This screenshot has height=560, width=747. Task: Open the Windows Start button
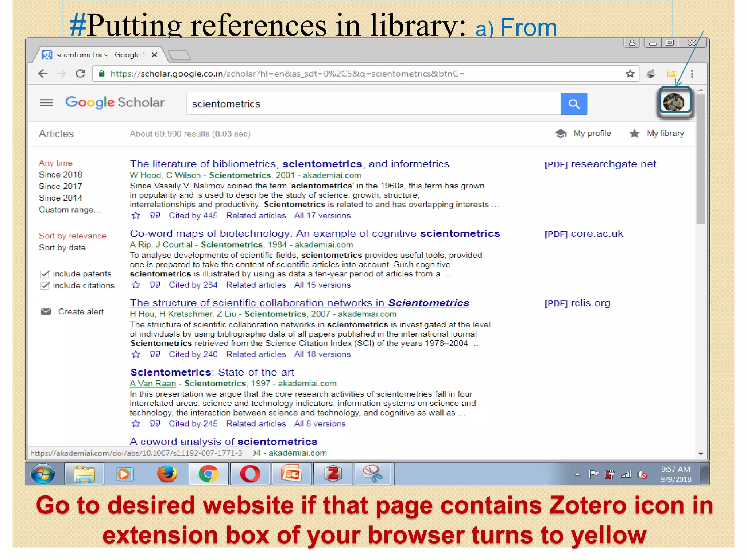click(43, 474)
